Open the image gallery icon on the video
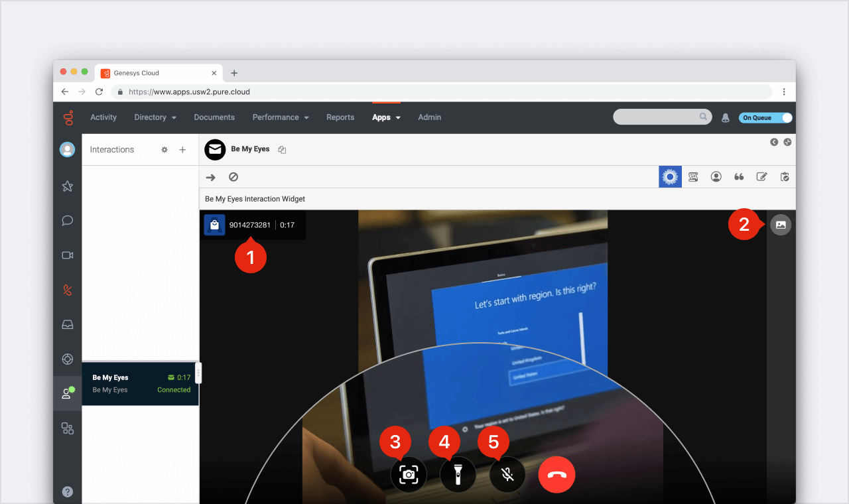Screen dimensions: 849x504 tap(781, 225)
